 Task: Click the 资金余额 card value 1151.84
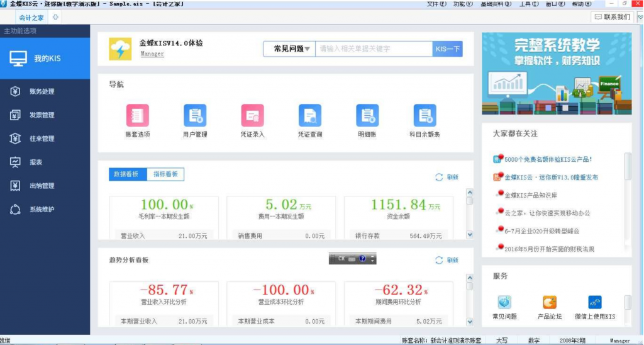pyautogui.click(x=398, y=205)
